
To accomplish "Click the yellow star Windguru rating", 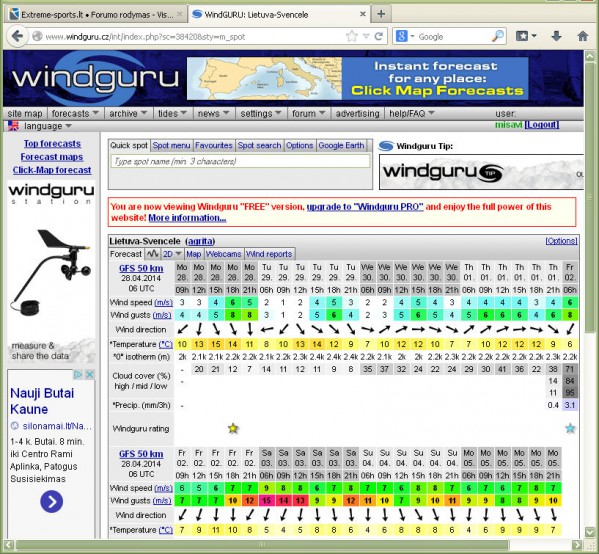I will point(233,428).
